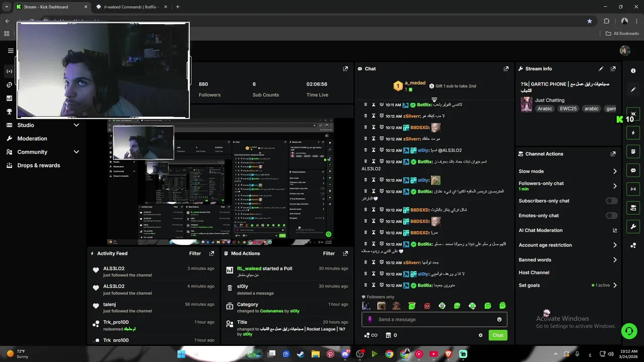The width and height of the screenshot is (644, 362).
Task: Click RL_waleed username in Mod Actions
Action: (x=249, y=268)
